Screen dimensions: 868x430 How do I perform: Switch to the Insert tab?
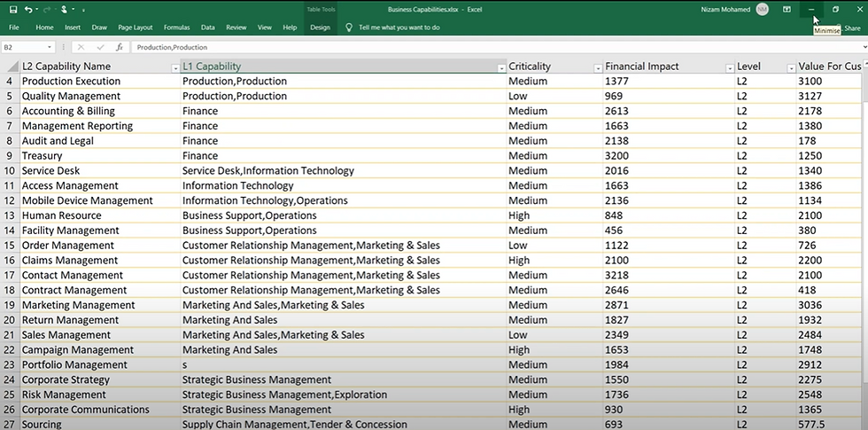(x=73, y=27)
